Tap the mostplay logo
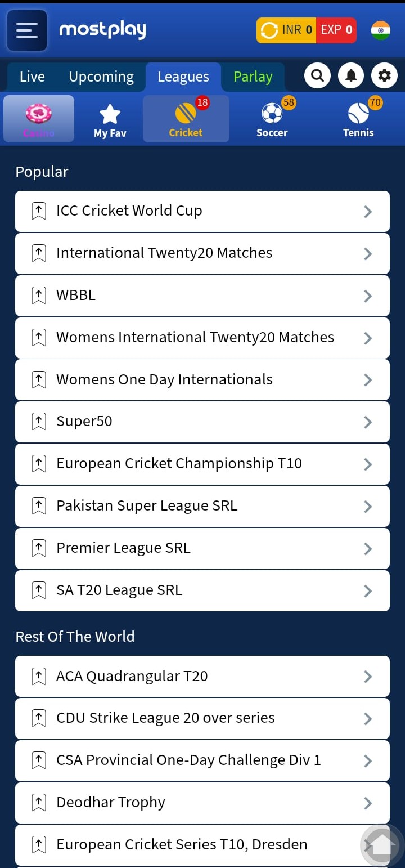405x868 pixels. [102, 30]
